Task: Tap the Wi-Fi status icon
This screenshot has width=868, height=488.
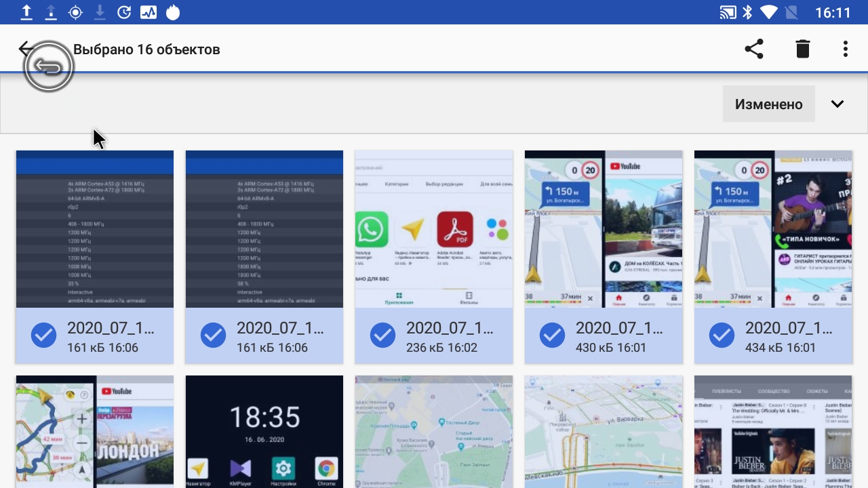Action: (769, 12)
